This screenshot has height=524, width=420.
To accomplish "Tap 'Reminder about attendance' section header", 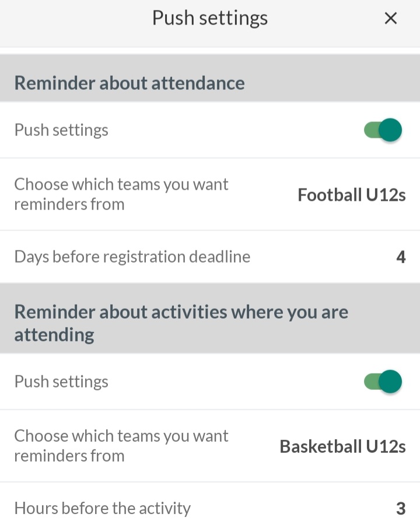I will coord(129,83).
